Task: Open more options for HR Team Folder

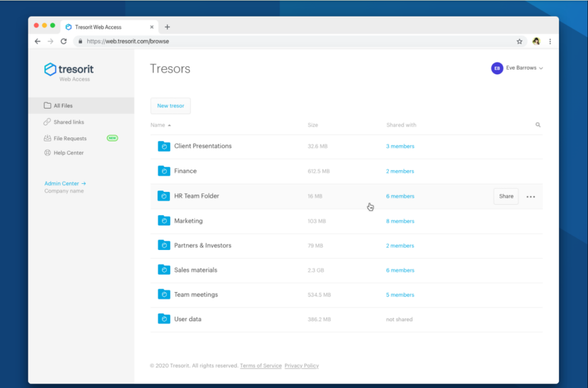Action: pos(530,196)
